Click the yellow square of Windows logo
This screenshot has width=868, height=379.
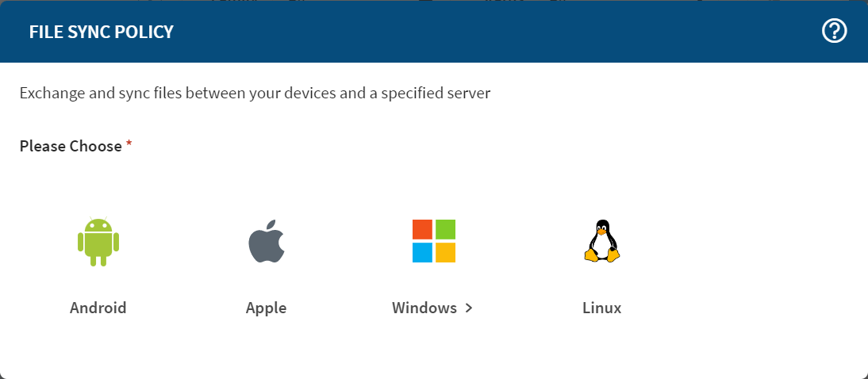pyautogui.click(x=445, y=252)
